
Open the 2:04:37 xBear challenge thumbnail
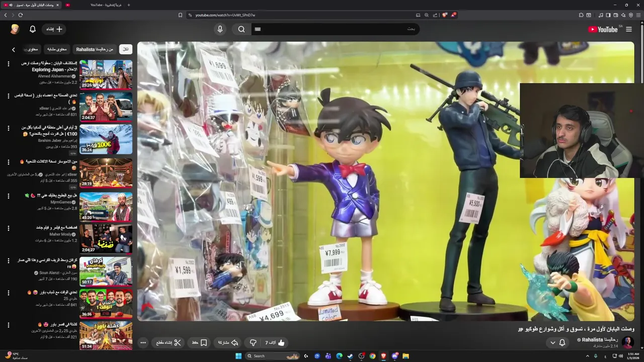(x=106, y=107)
